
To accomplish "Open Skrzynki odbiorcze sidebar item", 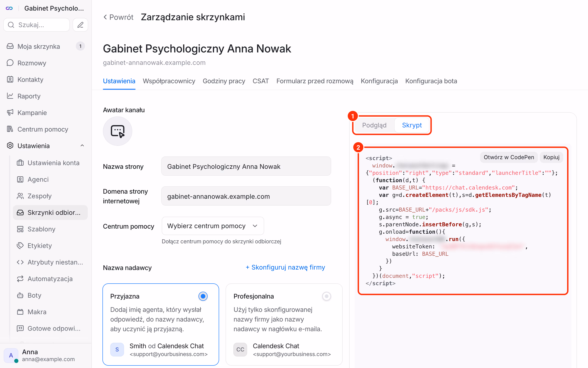I will coord(50,213).
